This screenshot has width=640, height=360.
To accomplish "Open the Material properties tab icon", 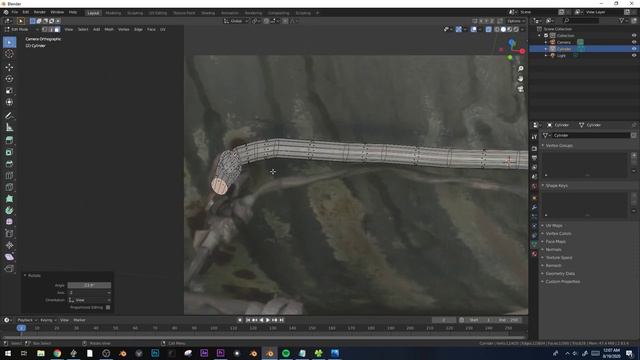I will (x=534, y=254).
